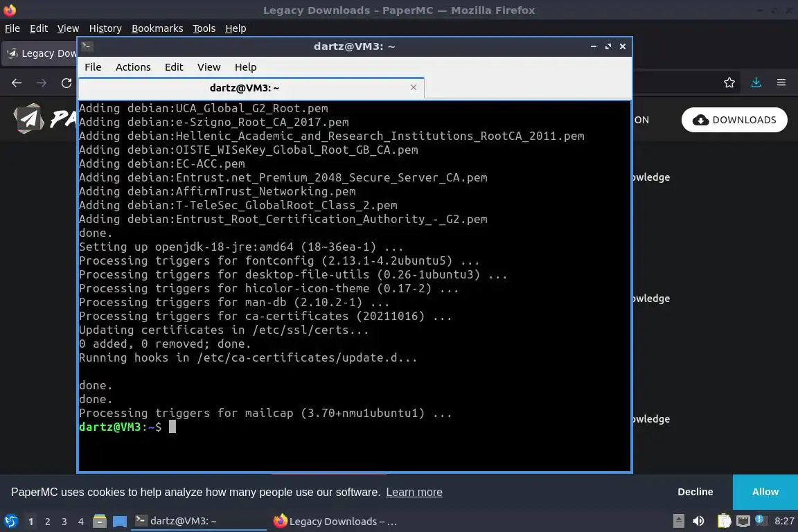Click the Setting up openjdk-18-jre line
Viewport: 798px width, 532px height.
pos(241,247)
